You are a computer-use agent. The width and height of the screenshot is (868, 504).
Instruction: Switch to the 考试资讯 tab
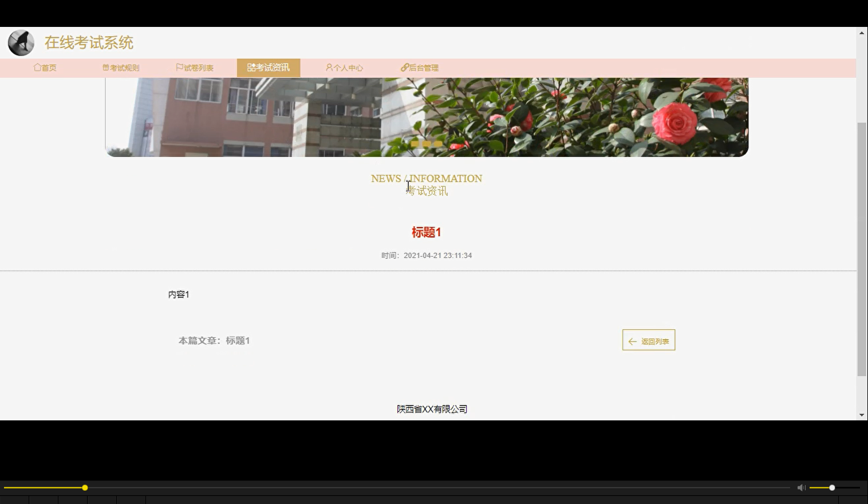coord(268,67)
